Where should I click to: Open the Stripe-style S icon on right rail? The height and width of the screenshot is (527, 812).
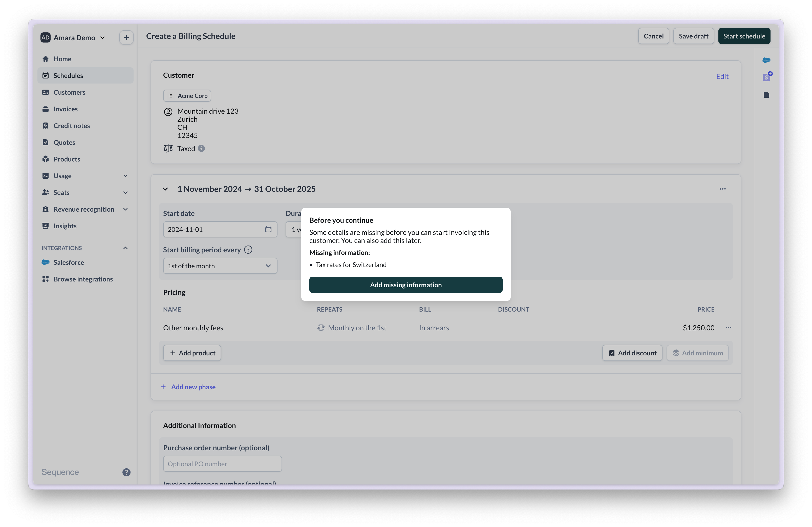[x=767, y=77]
